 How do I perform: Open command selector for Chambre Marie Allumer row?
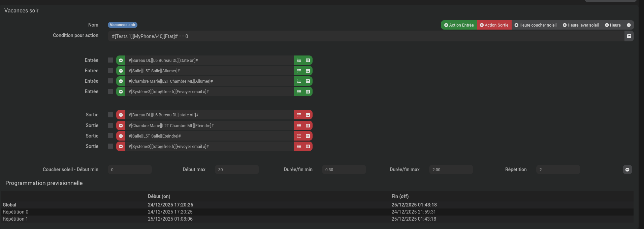(x=308, y=81)
